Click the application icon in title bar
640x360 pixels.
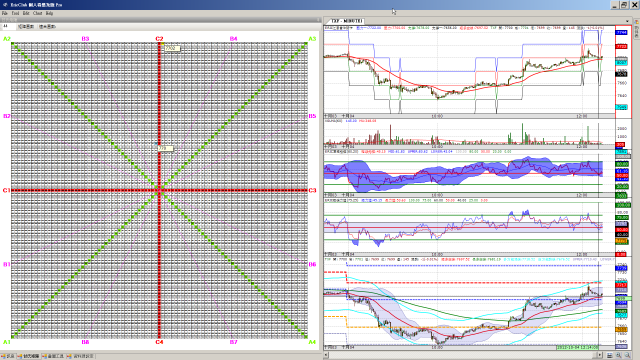[5, 5]
